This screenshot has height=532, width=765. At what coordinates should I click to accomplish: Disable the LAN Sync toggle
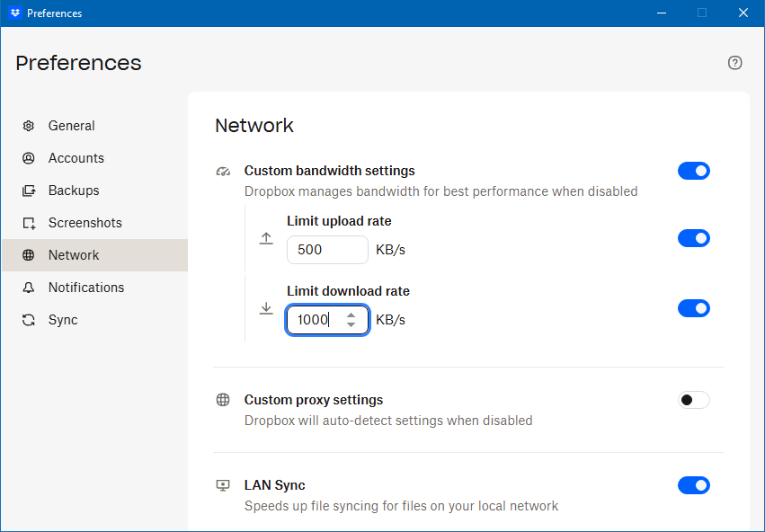(x=694, y=485)
